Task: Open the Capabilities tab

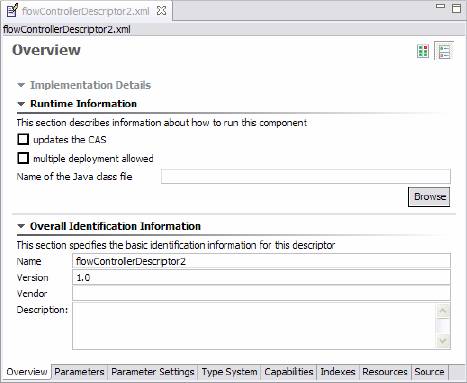Action: click(x=289, y=372)
